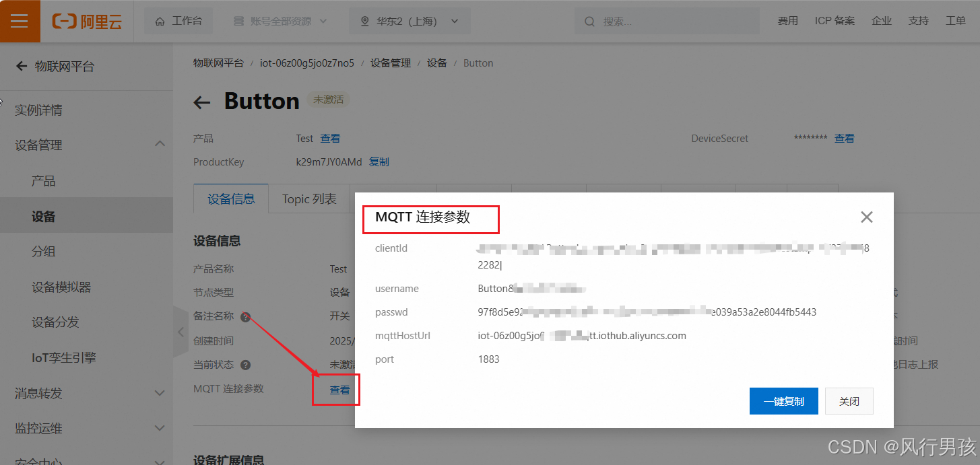The image size is (980, 465).
Task: Collapse the 设备管理 section
Action: tap(86, 145)
